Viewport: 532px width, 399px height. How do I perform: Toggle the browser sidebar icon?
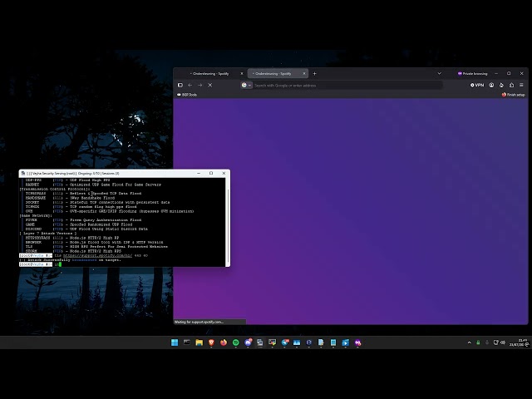(x=180, y=85)
